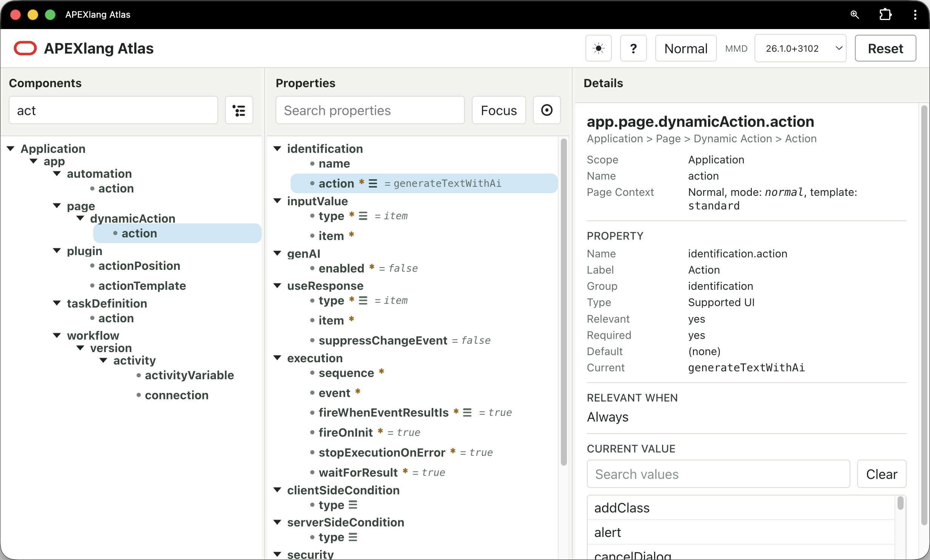930x560 pixels.
Task: Click list icon beside serverSideCondition type
Action: (x=353, y=537)
